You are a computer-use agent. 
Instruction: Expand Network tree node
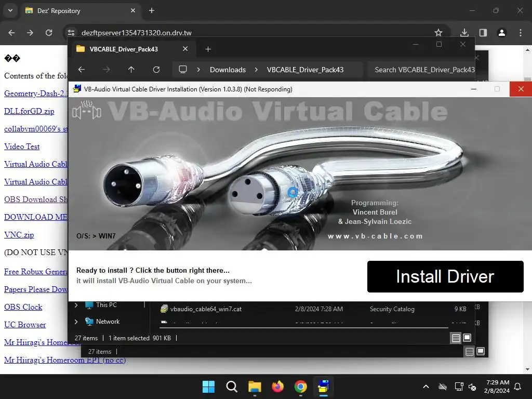tap(76, 321)
